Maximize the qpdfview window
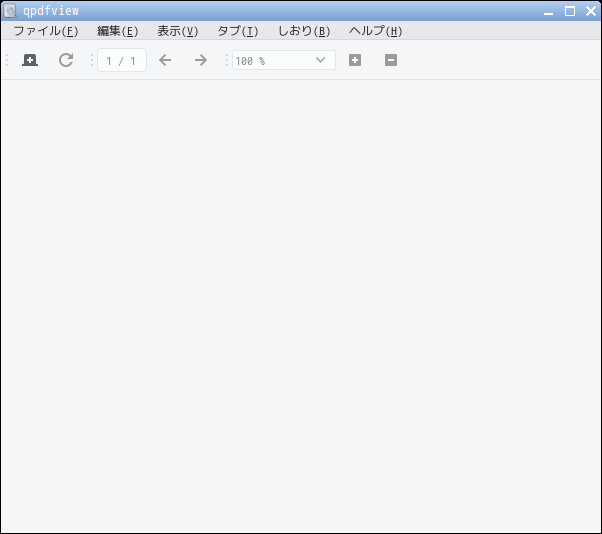602x534 pixels. coord(570,11)
